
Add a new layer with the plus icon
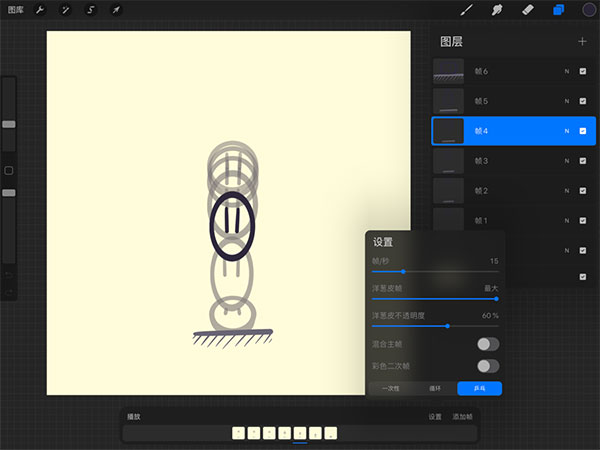coord(582,41)
